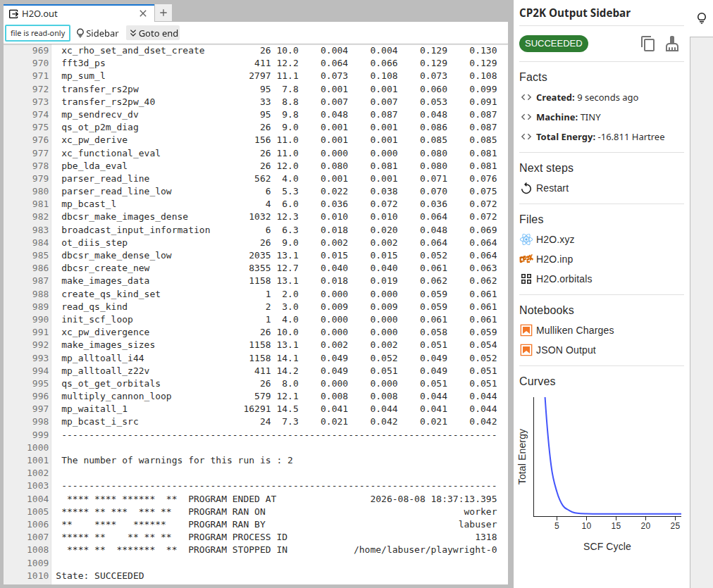The width and height of the screenshot is (713, 588).
Task: Open the H2O.orbitals file
Action: coord(564,279)
